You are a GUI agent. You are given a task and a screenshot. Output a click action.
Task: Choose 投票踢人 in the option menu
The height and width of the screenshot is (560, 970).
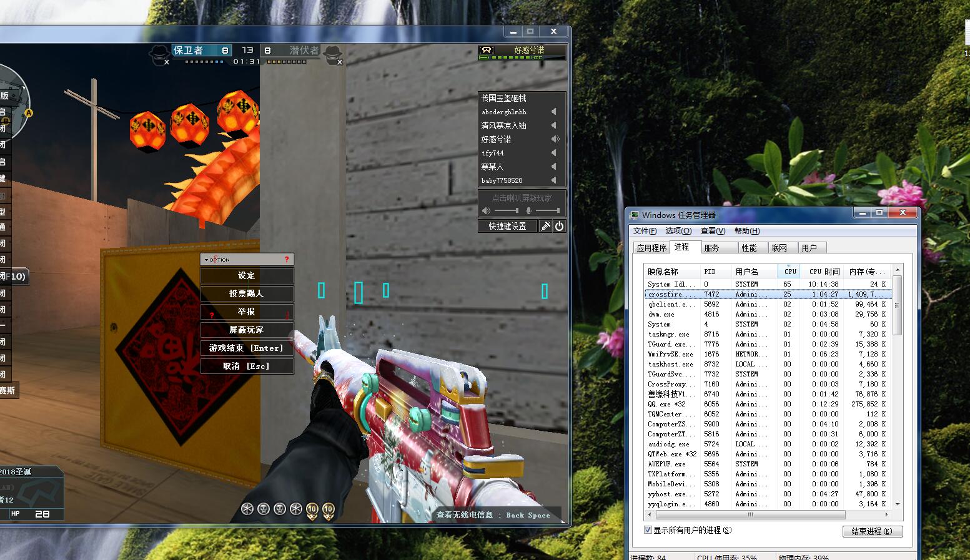[x=247, y=293]
